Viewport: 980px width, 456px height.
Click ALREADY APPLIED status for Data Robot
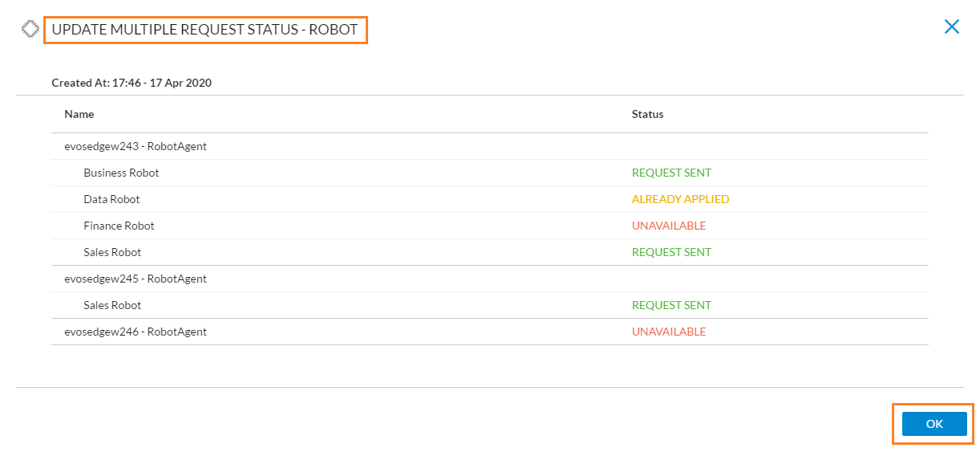point(681,199)
